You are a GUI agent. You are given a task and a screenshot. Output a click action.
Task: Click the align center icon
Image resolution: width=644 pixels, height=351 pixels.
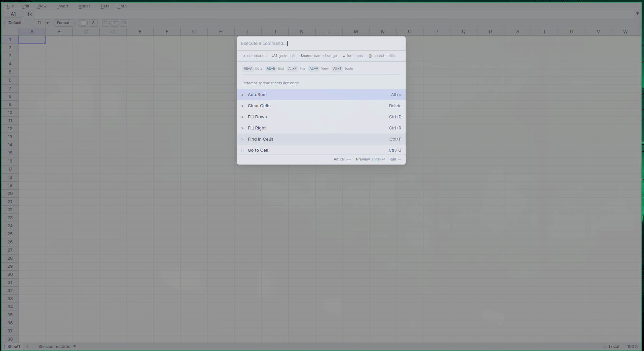pyautogui.click(x=115, y=23)
